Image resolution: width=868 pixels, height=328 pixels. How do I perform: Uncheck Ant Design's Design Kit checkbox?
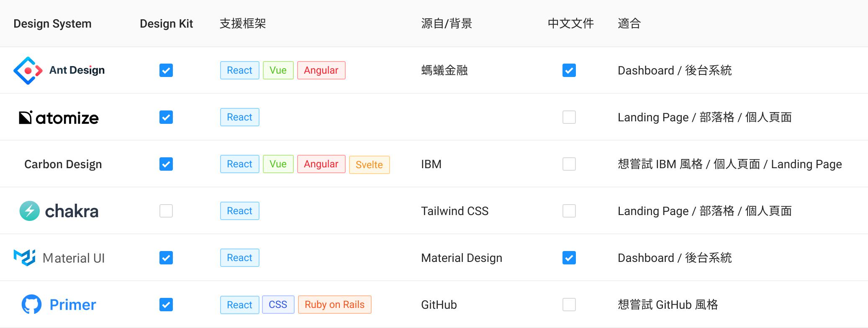click(166, 70)
